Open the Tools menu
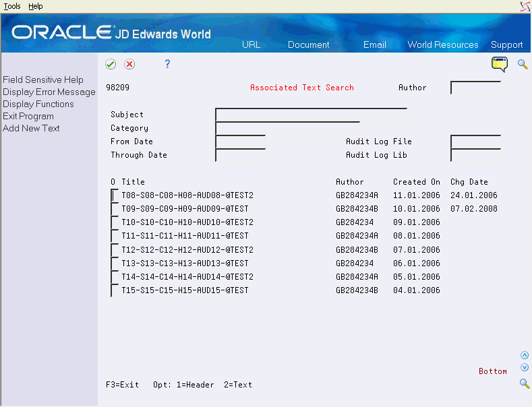The width and height of the screenshot is (532, 407). point(12,6)
